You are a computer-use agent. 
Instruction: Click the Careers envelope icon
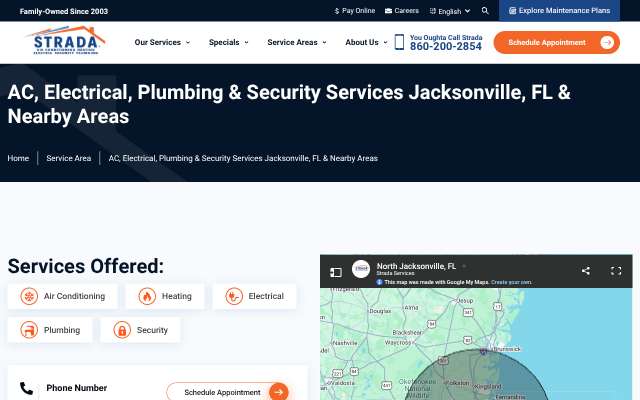[x=388, y=11]
